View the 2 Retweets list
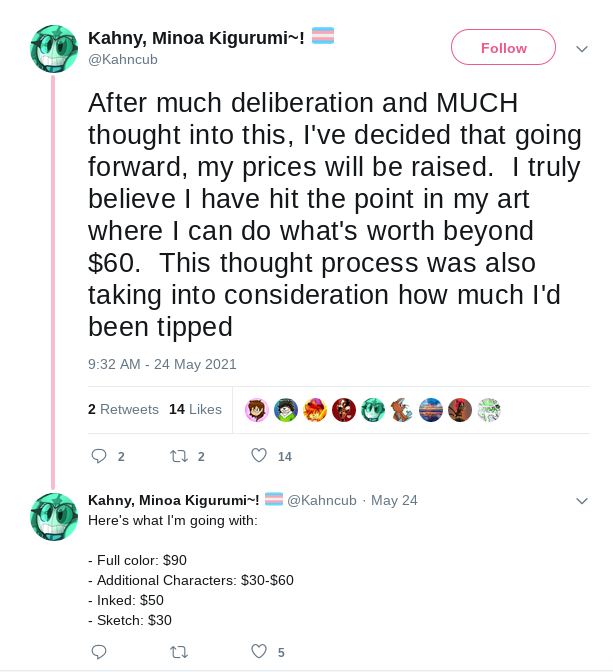Image resolution: width=613 pixels, height=672 pixels. 123,409
